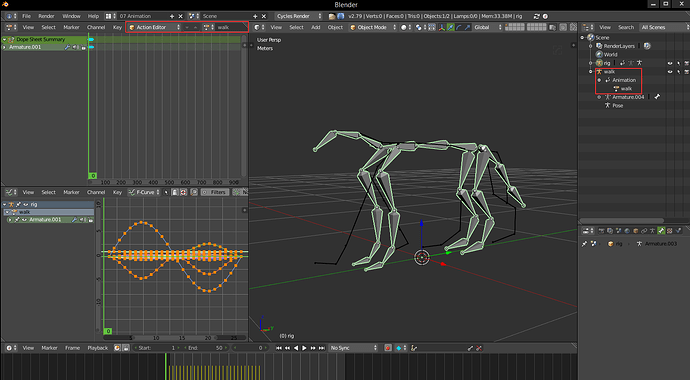
Task: Toggle visibility eye for rig
Action: coord(670,63)
